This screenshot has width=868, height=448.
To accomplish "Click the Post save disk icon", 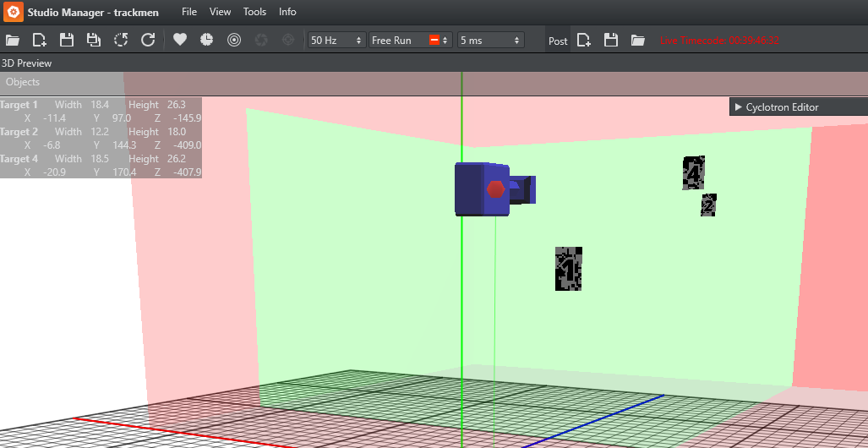I will point(611,40).
